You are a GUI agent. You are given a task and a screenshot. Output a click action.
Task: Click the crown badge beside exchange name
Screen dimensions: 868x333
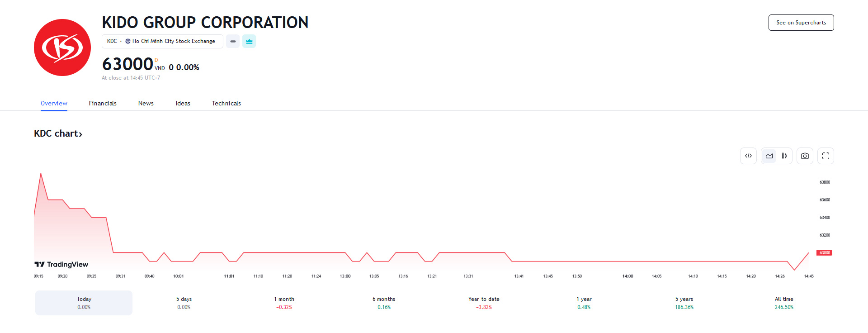(x=249, y=41)
